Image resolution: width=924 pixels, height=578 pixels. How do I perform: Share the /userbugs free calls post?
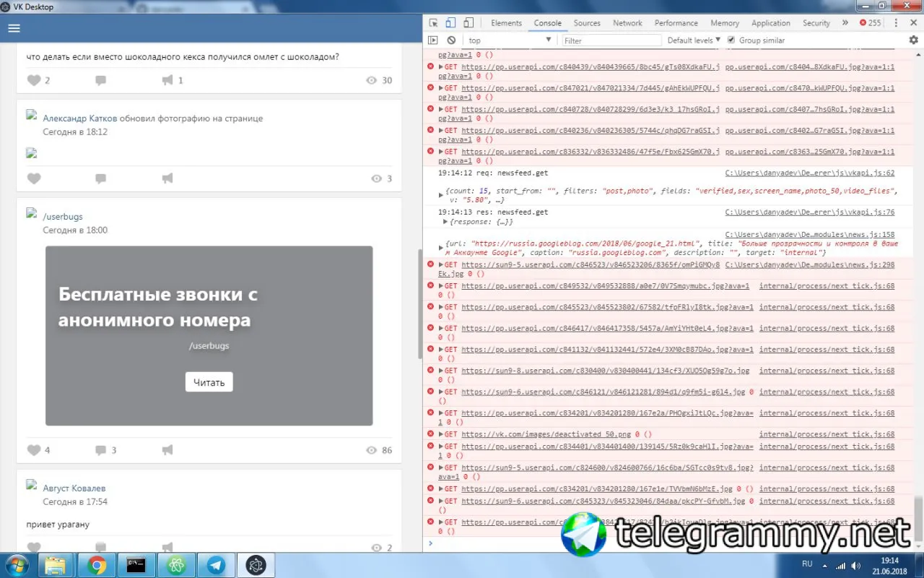167,450
